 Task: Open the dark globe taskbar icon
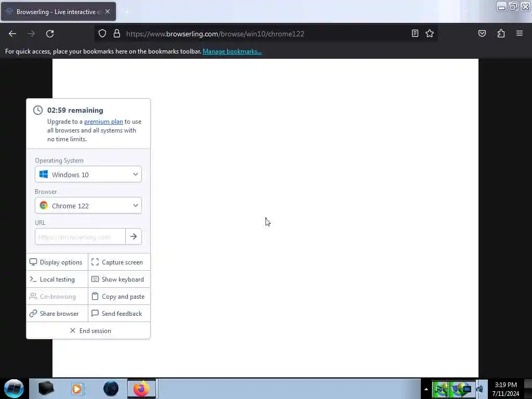[111, 389]
